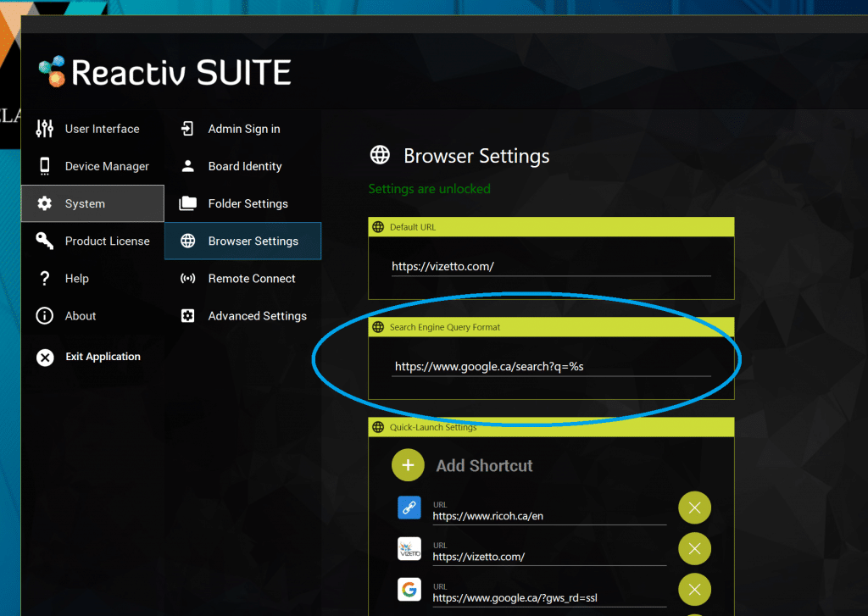
Task: Click the Product License key icon
Action: point(44,241)
